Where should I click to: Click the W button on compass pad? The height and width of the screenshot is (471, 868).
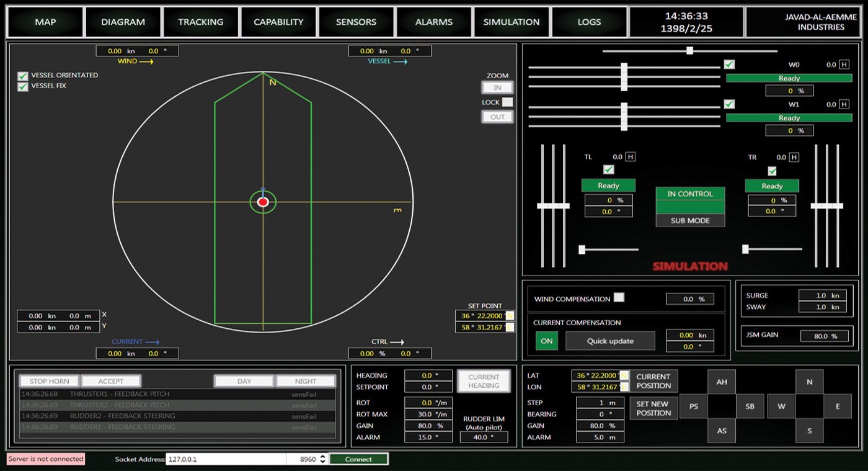[x=781, y=406]
